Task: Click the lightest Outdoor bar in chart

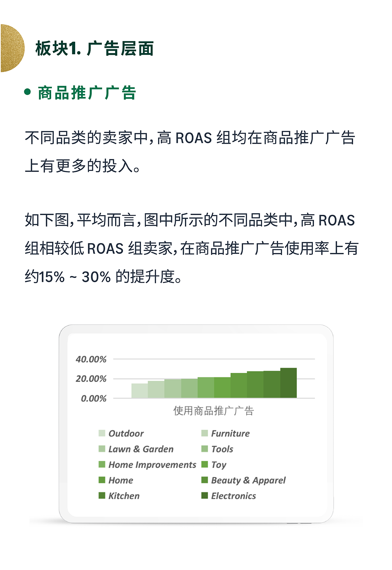Action: (x=140, y=391)
